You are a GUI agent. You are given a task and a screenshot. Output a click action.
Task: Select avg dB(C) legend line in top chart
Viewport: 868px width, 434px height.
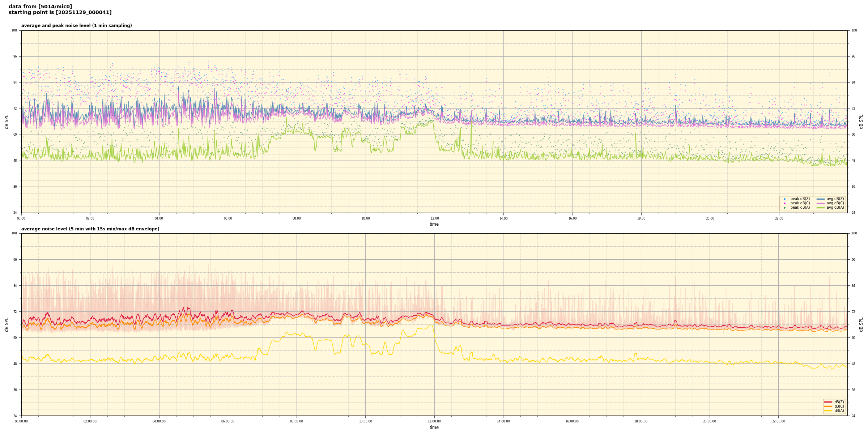coord(821,203)
